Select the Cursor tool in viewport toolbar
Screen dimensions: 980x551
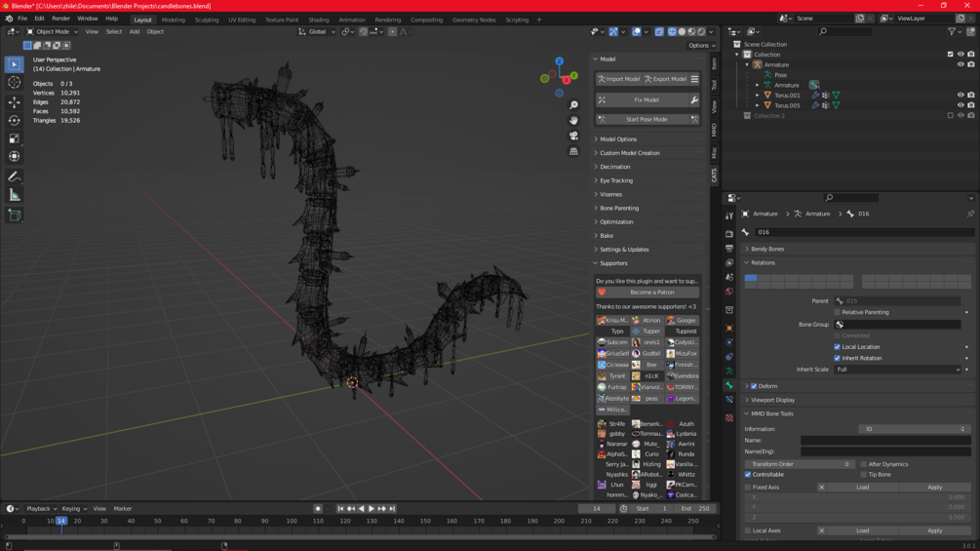click(15, 83)
